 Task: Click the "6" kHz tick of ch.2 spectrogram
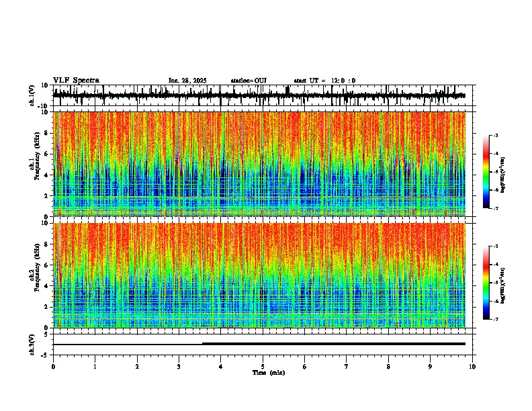pos(46,265)
